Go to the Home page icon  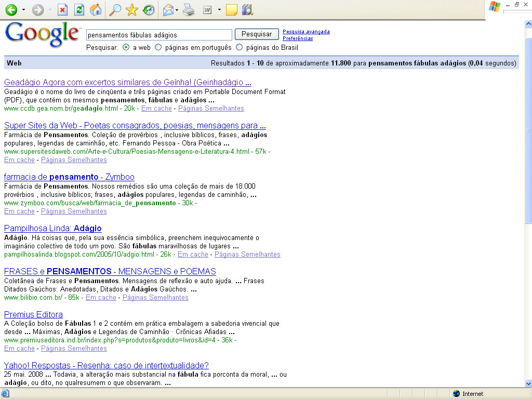click(x=95, y=10)
